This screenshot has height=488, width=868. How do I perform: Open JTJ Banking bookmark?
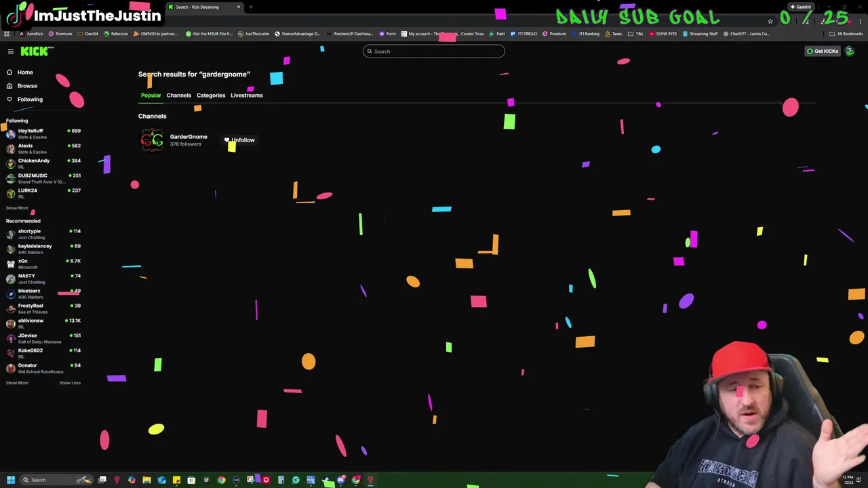point(585,34)
